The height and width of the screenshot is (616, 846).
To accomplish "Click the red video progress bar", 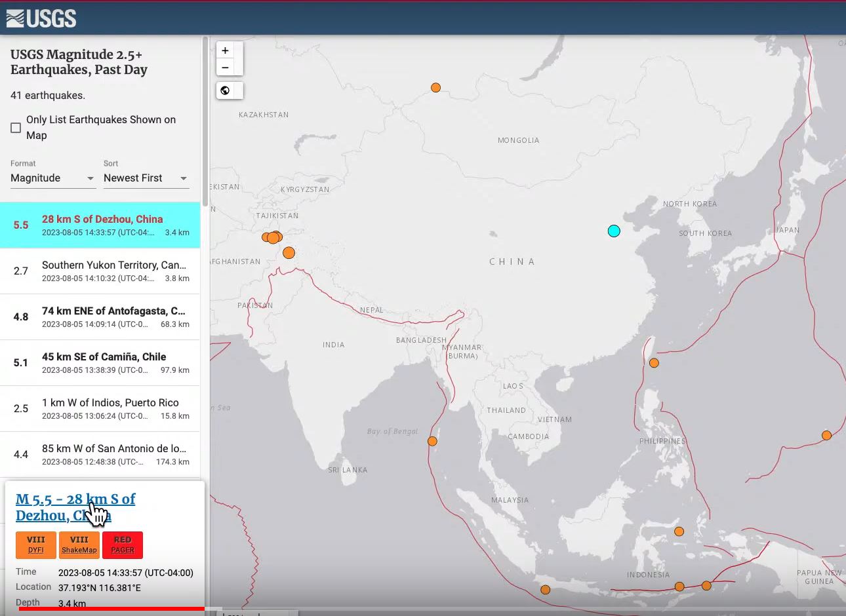I will click(x=111, y=609).
